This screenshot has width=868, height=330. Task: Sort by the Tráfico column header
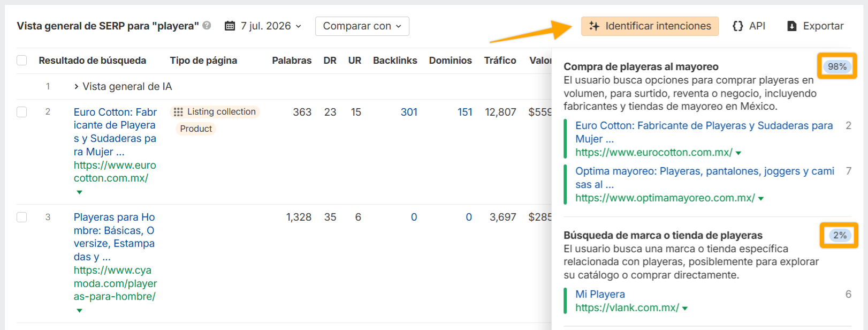[500, 61]
